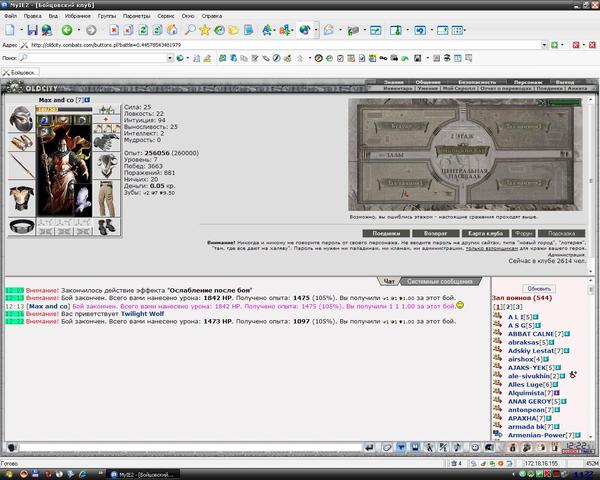Click the boots equipment slot
The image size is (600, 480).
(x=107, y=227)
